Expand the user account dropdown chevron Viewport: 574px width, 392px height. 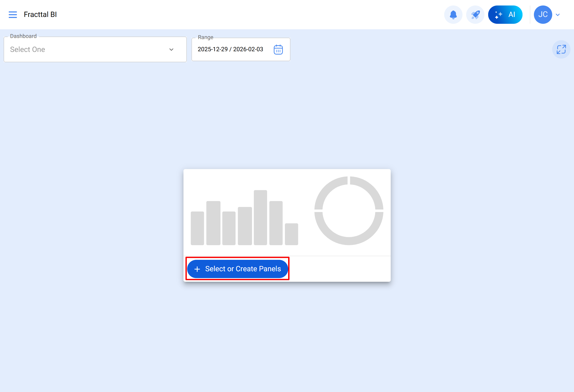[558, 15]
